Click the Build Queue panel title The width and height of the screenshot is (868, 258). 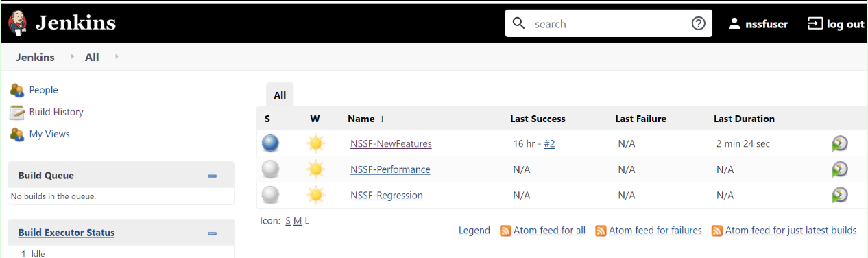pos(46,176)
